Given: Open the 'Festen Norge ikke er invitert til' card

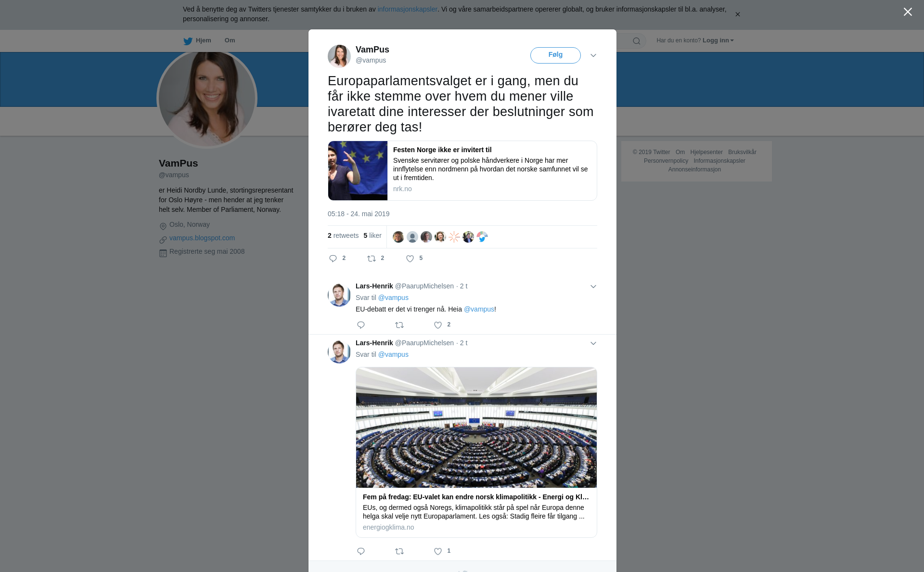Looking at the screenshot, I should (x=462, y=170).
